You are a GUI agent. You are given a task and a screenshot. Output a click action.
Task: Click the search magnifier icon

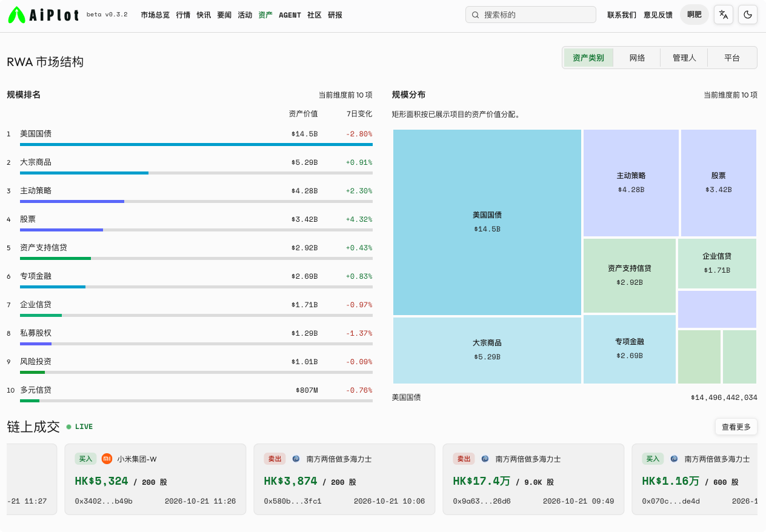(x=476, y=15)
